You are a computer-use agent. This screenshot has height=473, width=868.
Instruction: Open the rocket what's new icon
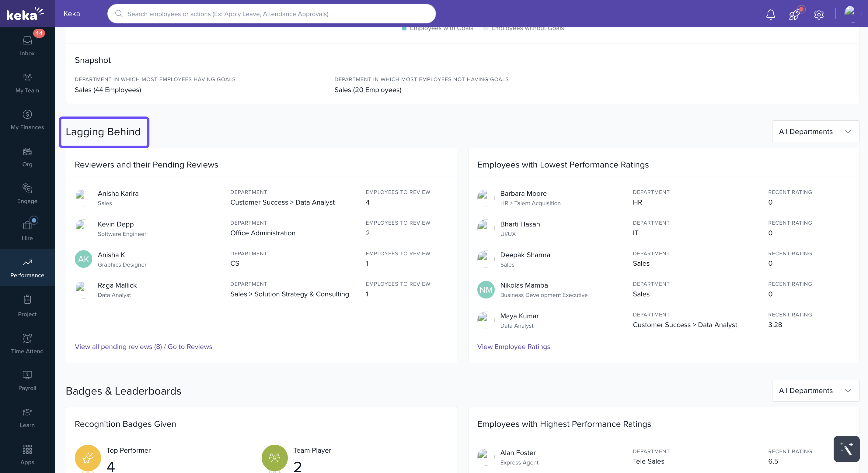pyautogui.click(x=795, y=14)
